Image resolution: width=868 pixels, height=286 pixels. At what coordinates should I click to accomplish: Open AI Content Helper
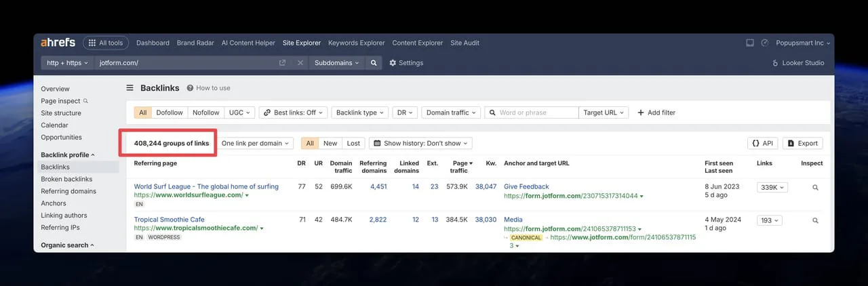[x=248, y=43]
